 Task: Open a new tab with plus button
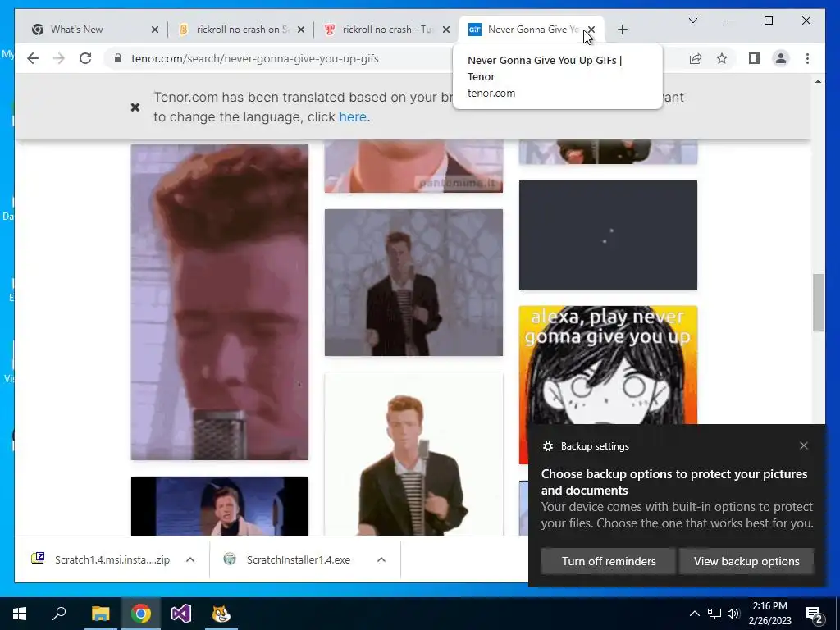click(x=622, y=30)
